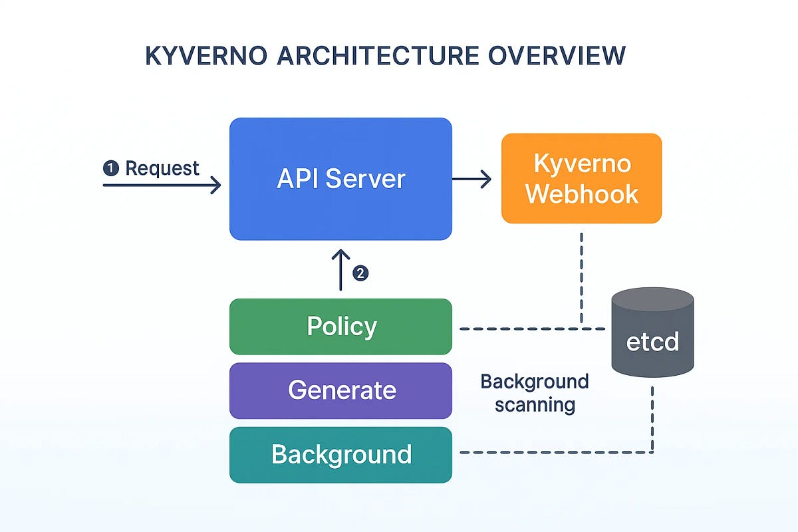Click the purple Generate component
Image resolution: width=798 pixels, height=532 pixels.
[x=340, y=390]
